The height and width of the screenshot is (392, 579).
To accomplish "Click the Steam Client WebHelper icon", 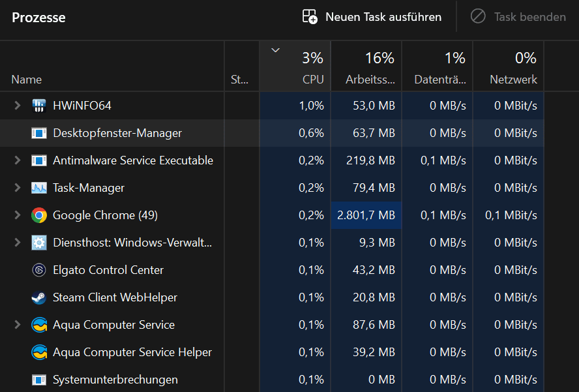I will pos(38,297).
